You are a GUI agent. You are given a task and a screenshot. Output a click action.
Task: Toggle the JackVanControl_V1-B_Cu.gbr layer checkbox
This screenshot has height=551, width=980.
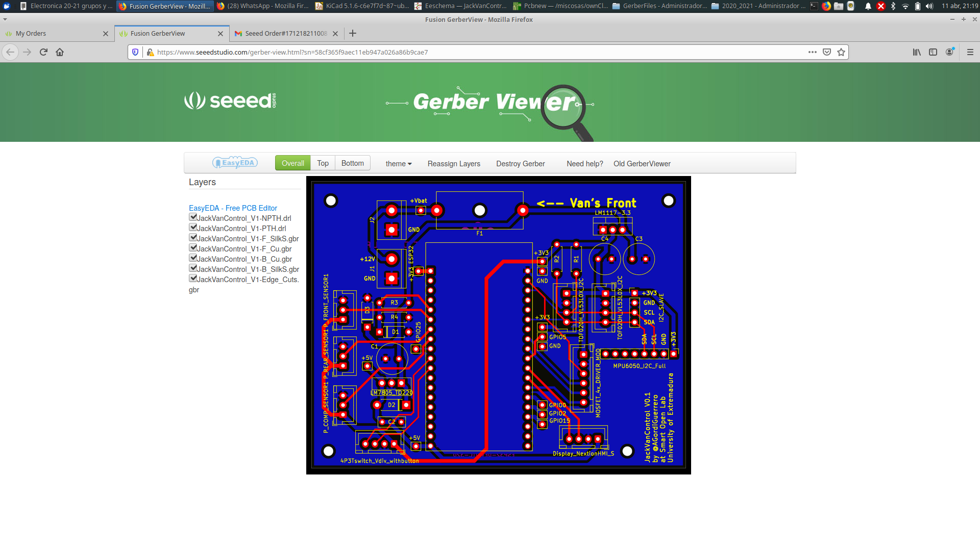(x=193, y=258)
